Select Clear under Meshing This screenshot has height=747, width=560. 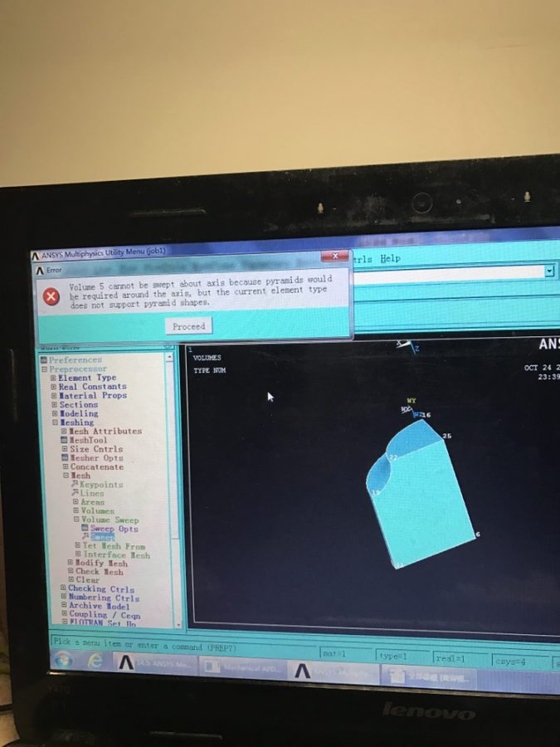tap(88, 580)
